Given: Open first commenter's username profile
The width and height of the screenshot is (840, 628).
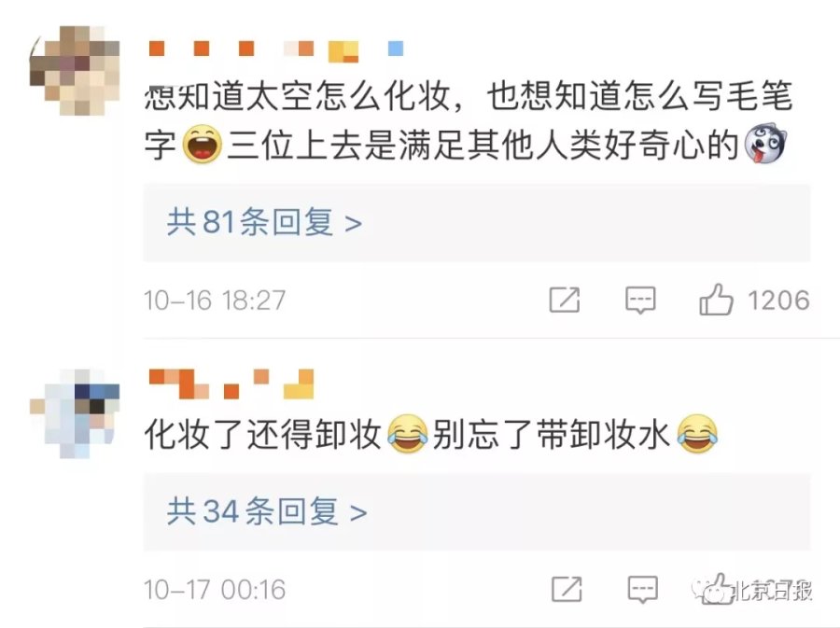Looking at the screenshot, I should [275, 51].
